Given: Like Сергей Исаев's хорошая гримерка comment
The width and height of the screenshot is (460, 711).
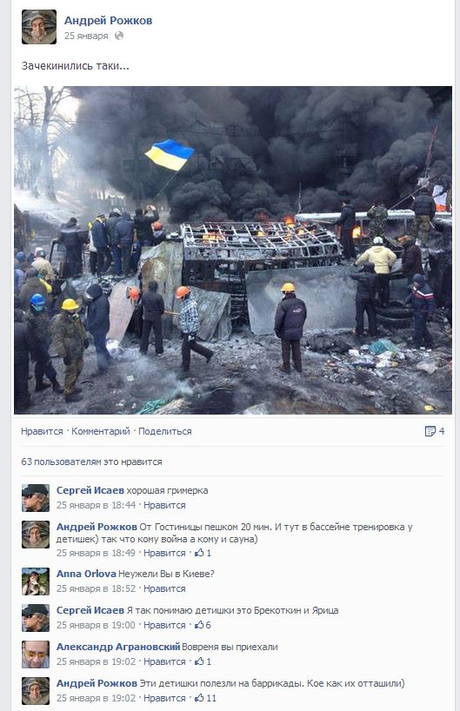Looking at the screenshot, I should click(164, 505).
